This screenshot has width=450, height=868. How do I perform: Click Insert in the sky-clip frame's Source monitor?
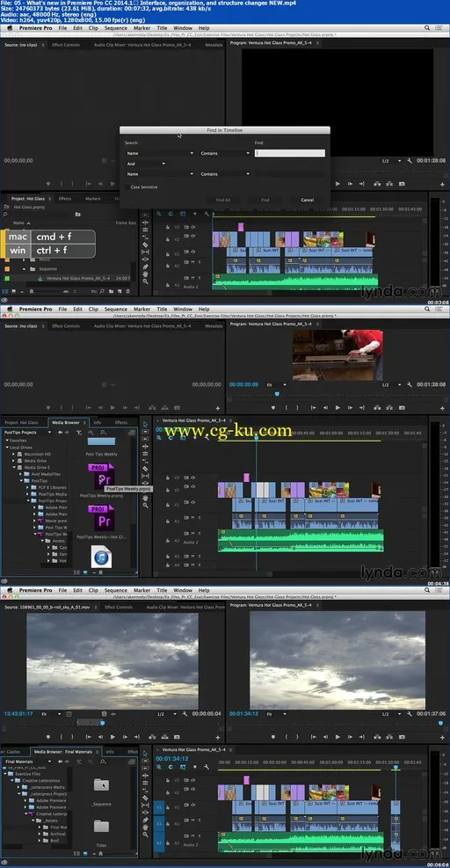click(x=151, y=737)
